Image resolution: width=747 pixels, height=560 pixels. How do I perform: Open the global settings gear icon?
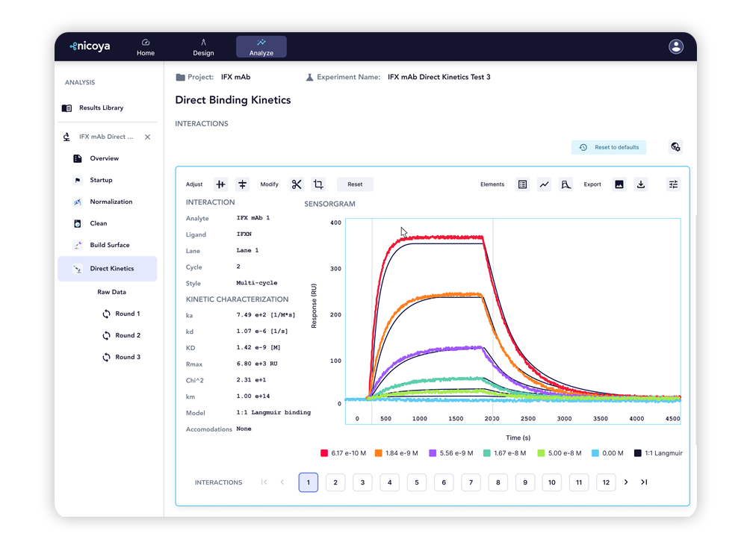(x=675, y=147)
